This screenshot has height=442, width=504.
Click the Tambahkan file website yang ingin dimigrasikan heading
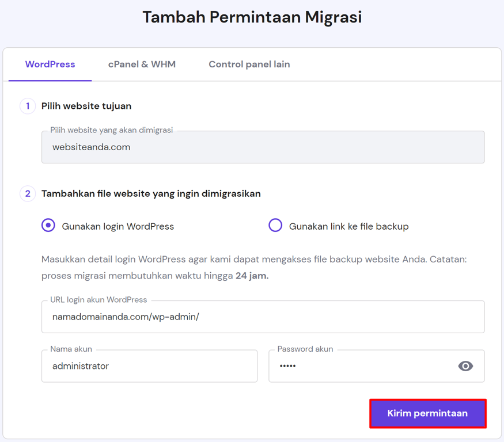(151, 193)
